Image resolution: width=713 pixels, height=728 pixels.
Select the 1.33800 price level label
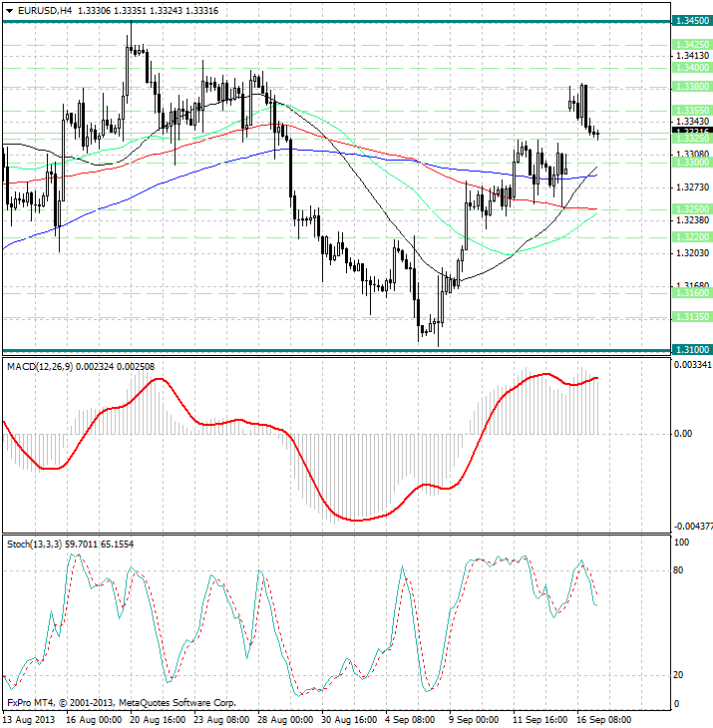[x=692, y=87]
